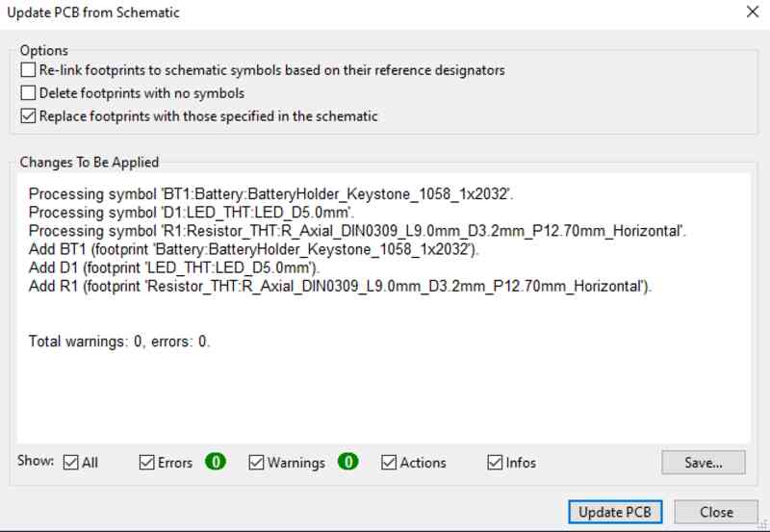Disable the Errors filter checkbox
Viewport: 770px width, 532px height.
pos(147,463)
